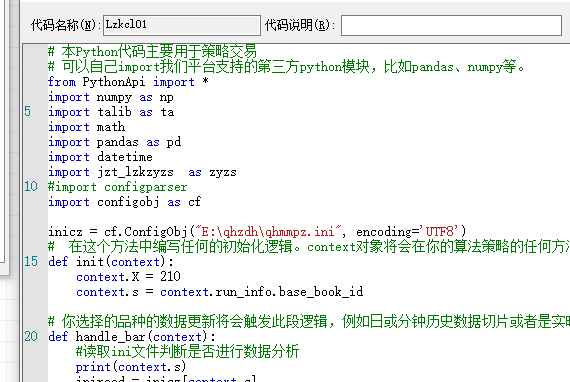Click the 'import math' line
Image resolution: width=570 pixels, height=382 pixels.
tap(87, 127)
